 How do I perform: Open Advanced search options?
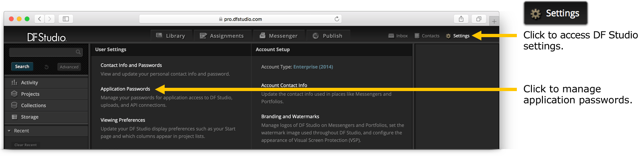click(69, 67)
